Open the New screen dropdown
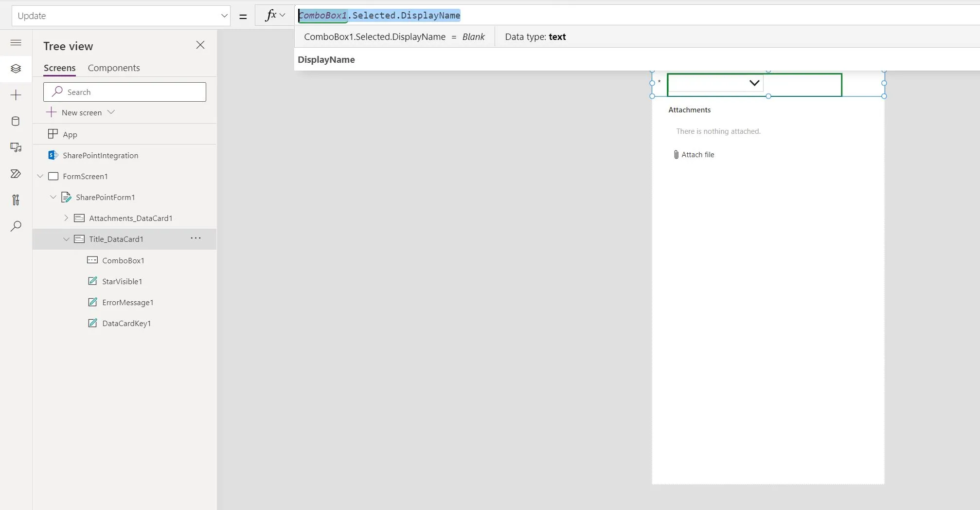Screen dimensions: 980x510 pyautogui.click(x=111, y=112)
